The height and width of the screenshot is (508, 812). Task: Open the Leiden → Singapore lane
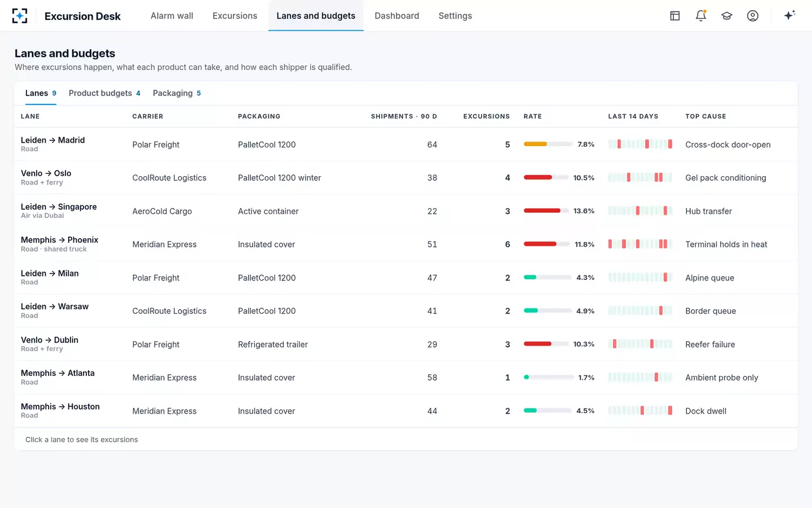click(406, 211)
